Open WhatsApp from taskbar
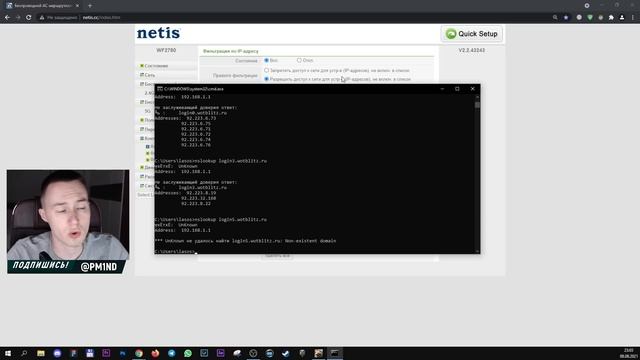The width and height of the screenshot is (640, 360). pos(188,353)
